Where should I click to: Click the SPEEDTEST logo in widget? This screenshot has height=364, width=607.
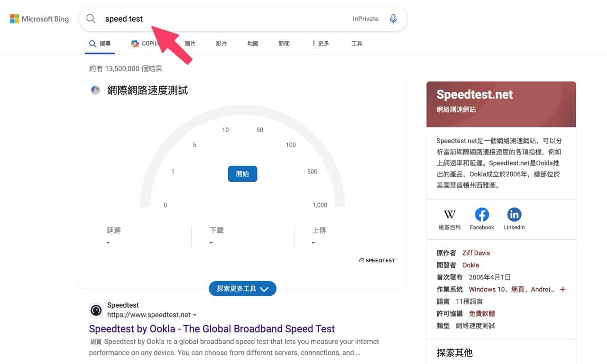coord(377,260)
